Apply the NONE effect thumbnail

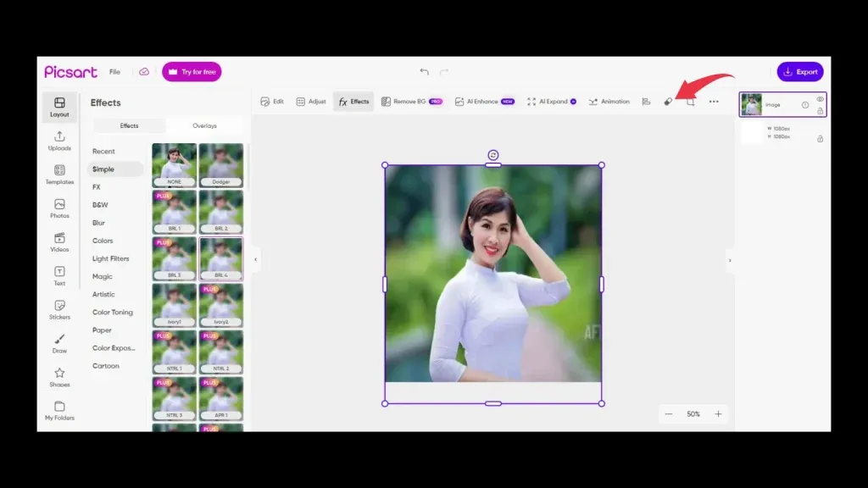[x=175, y=165]
